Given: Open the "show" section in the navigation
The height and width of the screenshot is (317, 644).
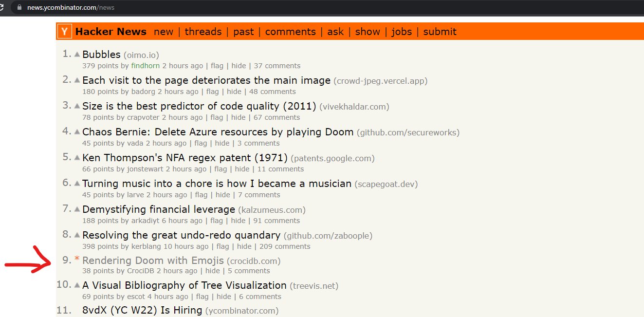Looking at the screenshot, I should (368, 31).
